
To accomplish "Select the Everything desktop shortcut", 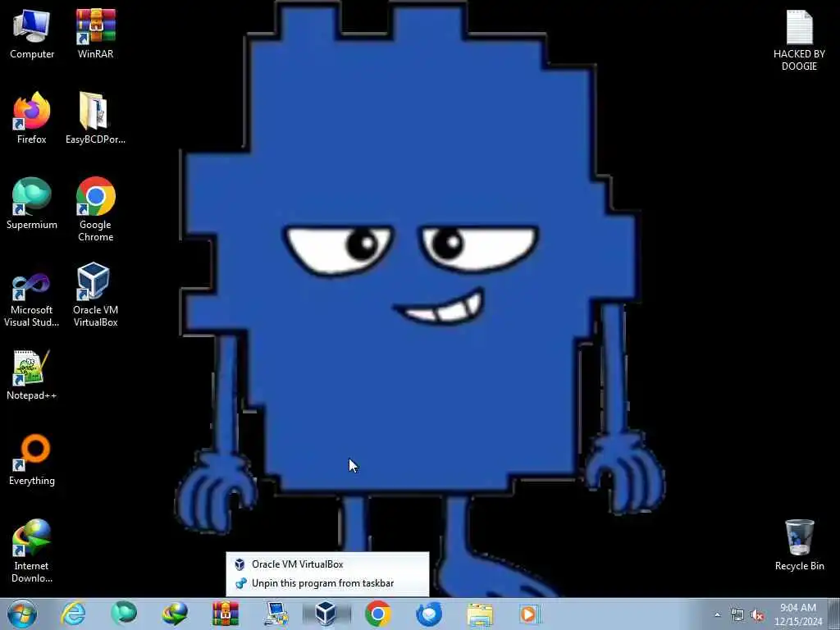I will click(32, 459).
